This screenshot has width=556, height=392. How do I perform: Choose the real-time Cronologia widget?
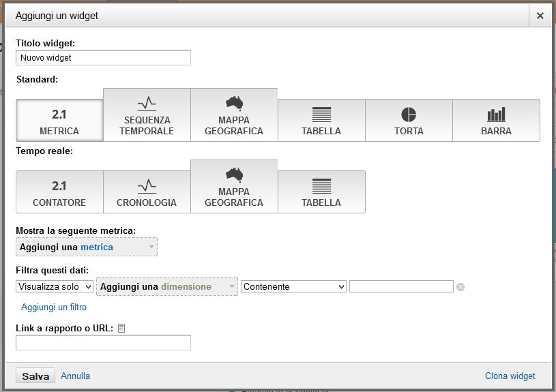pos(147,192)
